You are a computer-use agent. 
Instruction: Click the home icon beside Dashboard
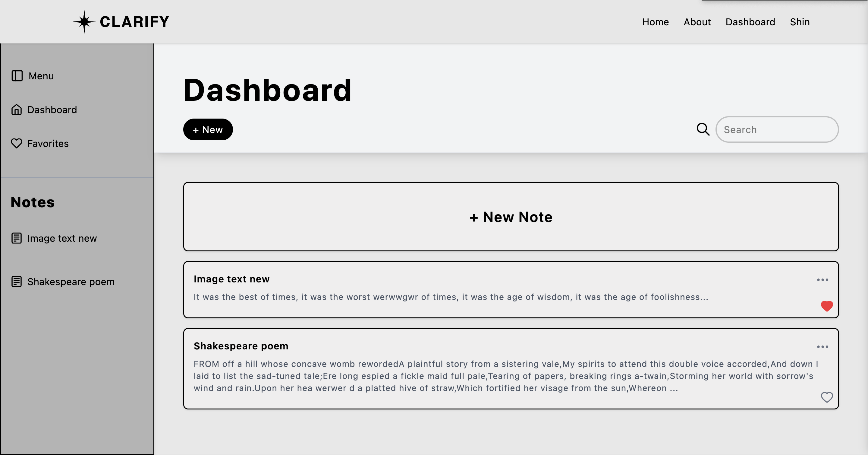[17, 110]
